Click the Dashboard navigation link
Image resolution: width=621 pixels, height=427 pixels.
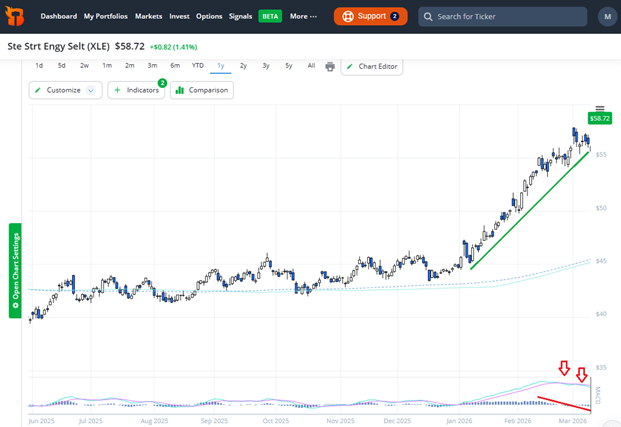click(x=58, y=16)
